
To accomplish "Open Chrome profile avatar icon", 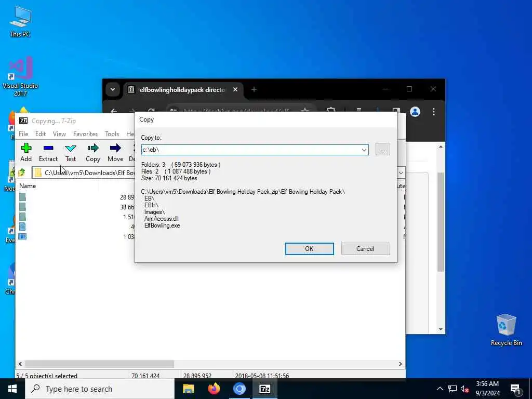I will coord(415,112).
